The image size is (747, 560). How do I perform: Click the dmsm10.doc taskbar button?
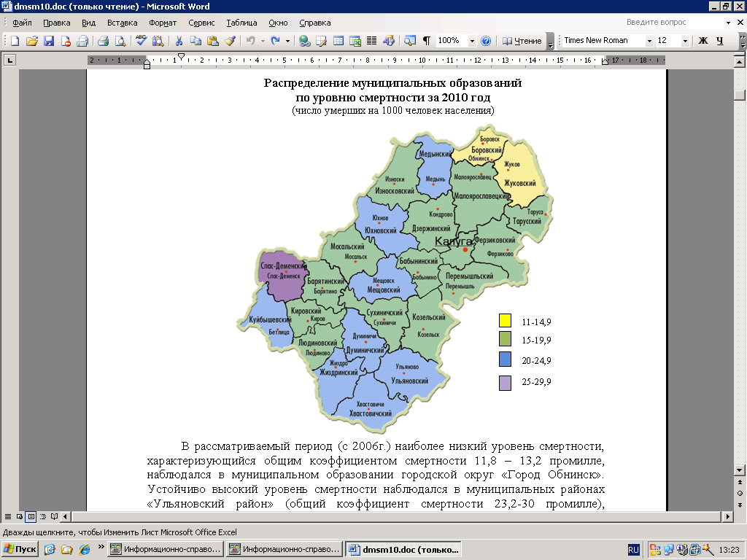tap(403, 549)
